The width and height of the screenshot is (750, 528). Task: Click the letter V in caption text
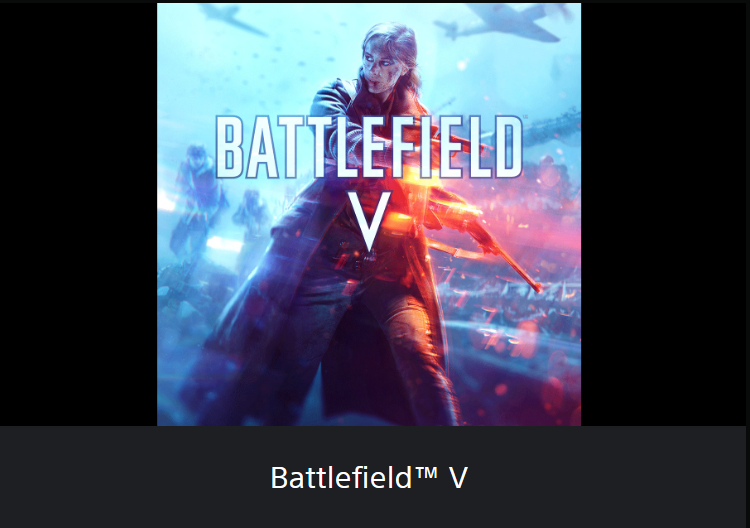pyautogui.click(x=458, y=477)
